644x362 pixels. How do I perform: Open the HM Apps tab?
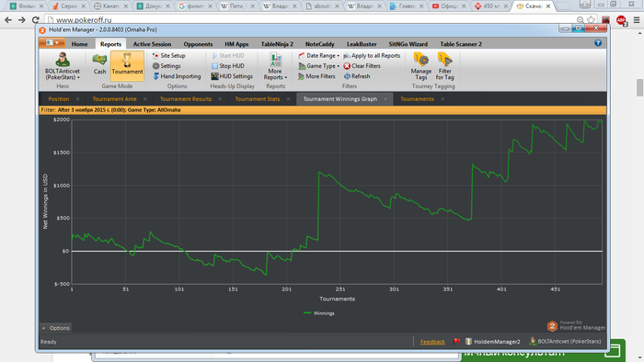coord(236,44)
